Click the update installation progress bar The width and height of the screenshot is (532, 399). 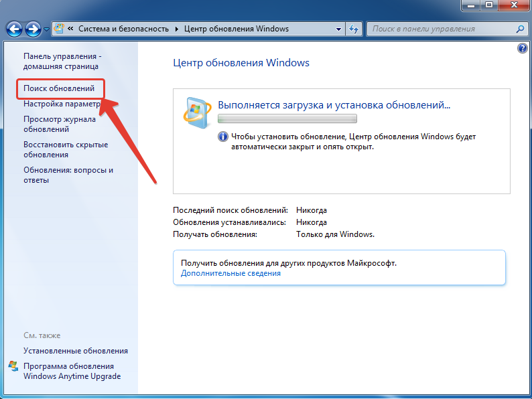[x=287, y=118]
